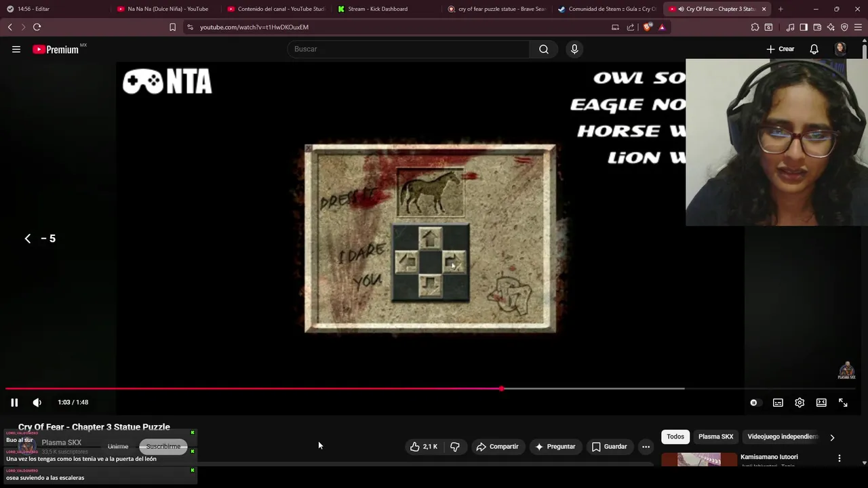Image resolution: width=868 pixels, height=488 pixels.
Task: Mute the video with the volume icon
Action: (37, 403)
